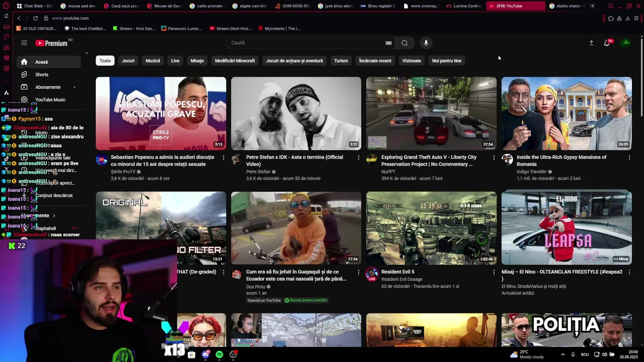
Task: Select the Live filter chip
Action: (x=175, y=60)
